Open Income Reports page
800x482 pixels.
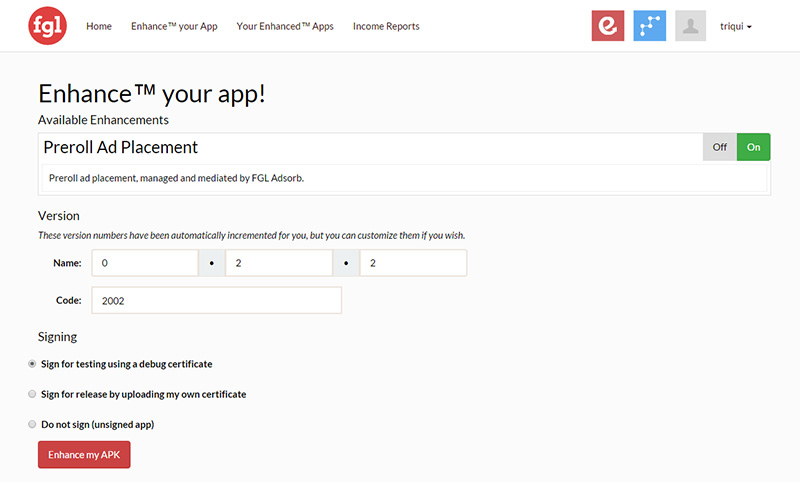coord(386,26)
